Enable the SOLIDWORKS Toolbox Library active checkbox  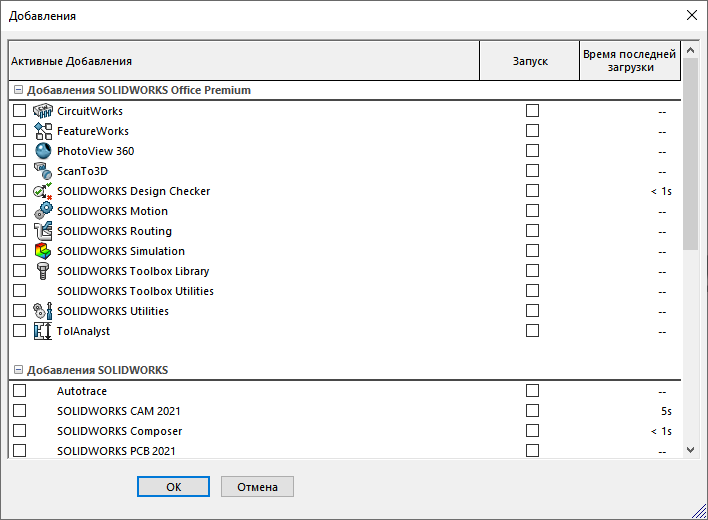click(19, 271)
